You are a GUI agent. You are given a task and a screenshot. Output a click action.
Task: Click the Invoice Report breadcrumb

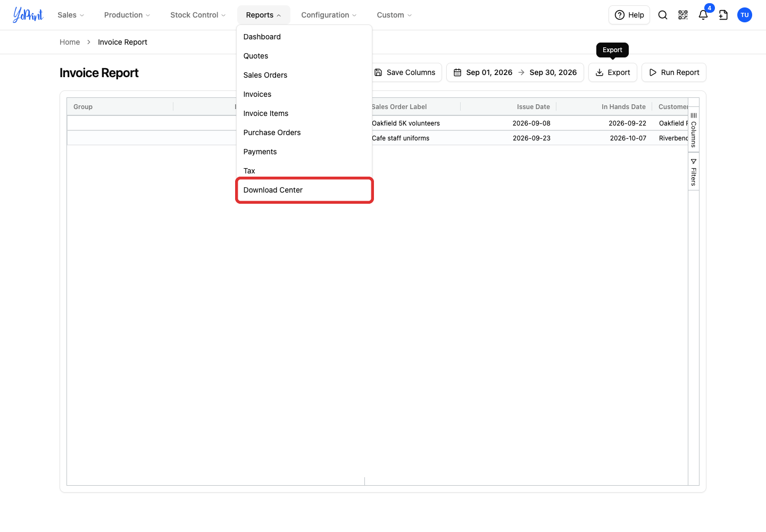(122, 42)
